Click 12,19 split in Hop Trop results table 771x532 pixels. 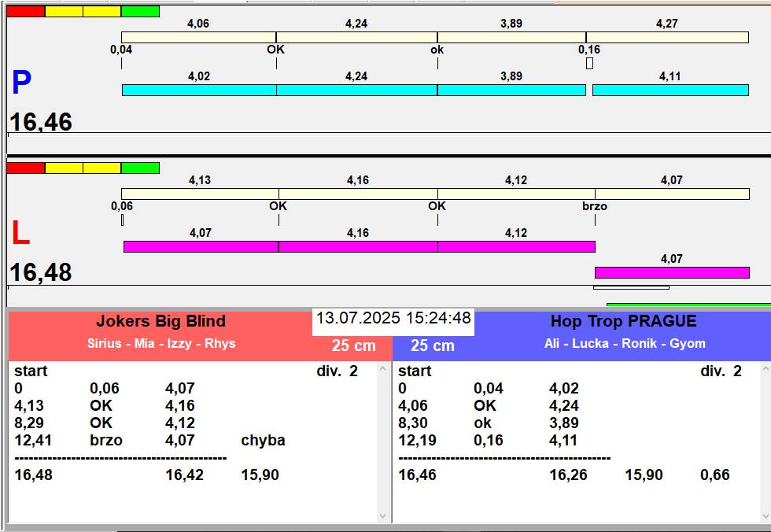pyautogui.click(x=418, y=440)
